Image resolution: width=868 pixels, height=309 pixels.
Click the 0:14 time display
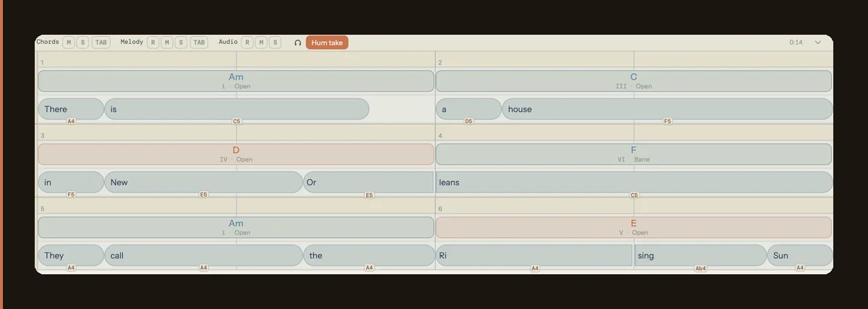pos(796,43)
